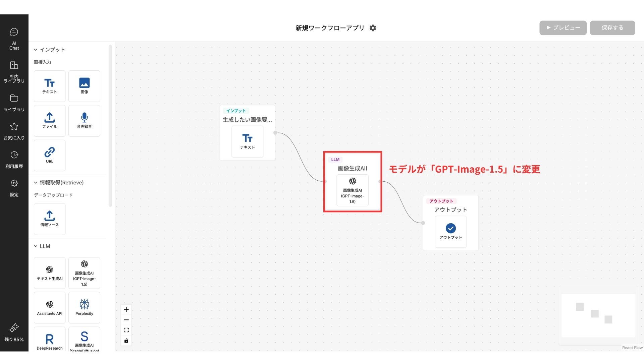This screenshot has width=644, height=362.
Task: Zoom in the canvas with plus
Action: [x=126, y=310]
